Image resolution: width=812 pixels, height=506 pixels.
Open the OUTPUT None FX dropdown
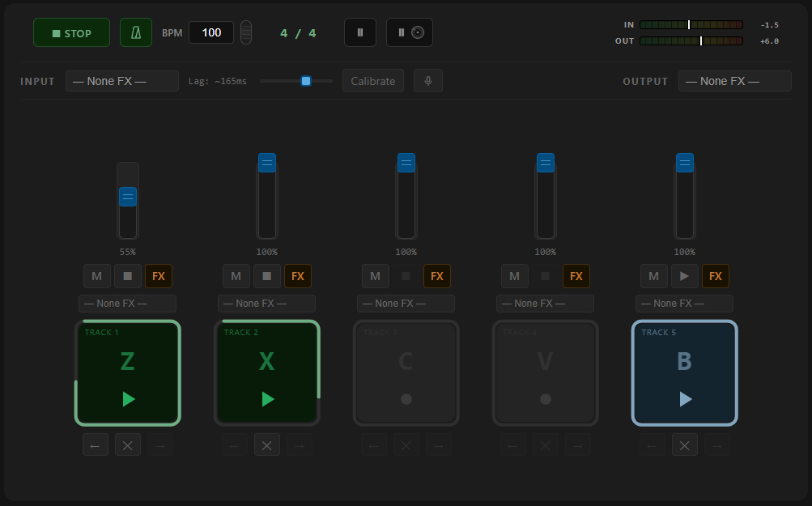[735, 81]
